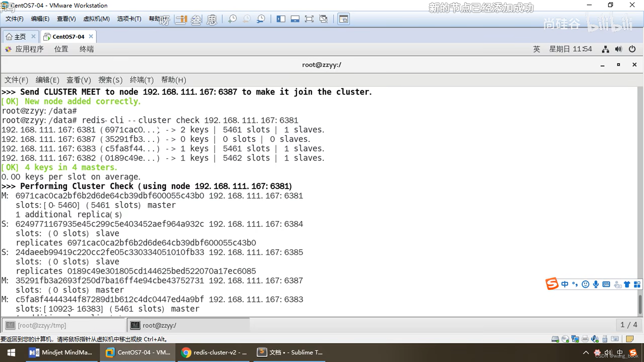644x362 pixels.
Task: Click the VMware sound card status icon
Action: point(595,339)
